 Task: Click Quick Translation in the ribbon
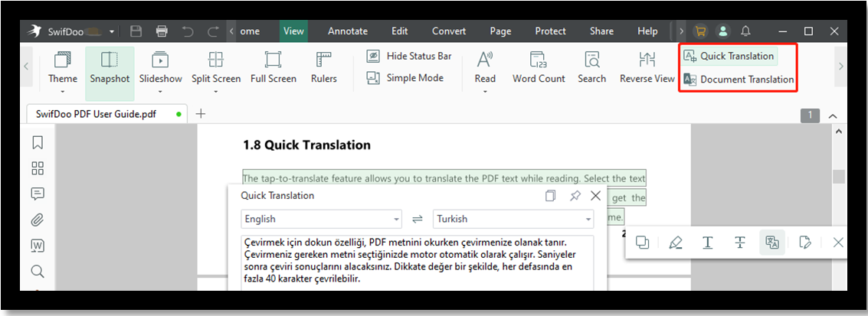[x=729, y=56]
